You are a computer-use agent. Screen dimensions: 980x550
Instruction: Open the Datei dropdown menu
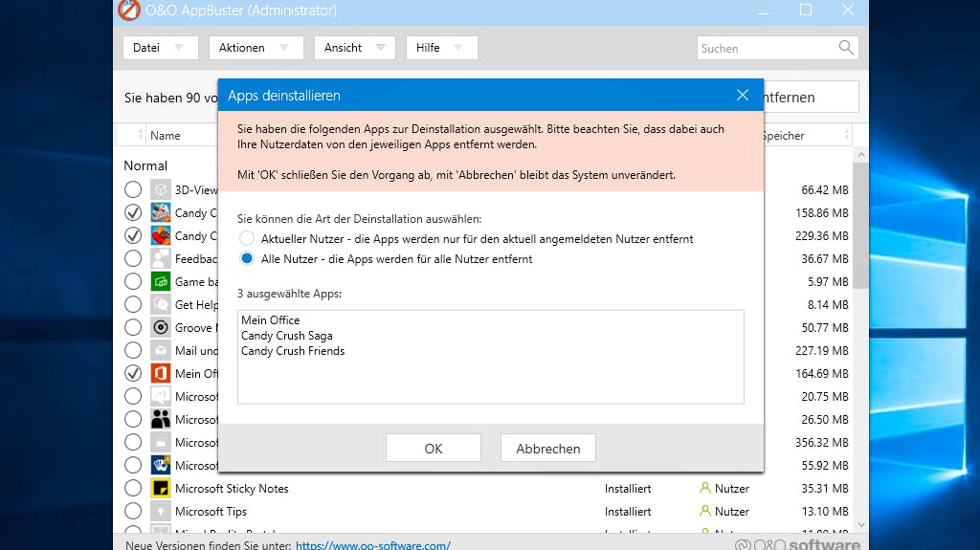pos(161,48)
